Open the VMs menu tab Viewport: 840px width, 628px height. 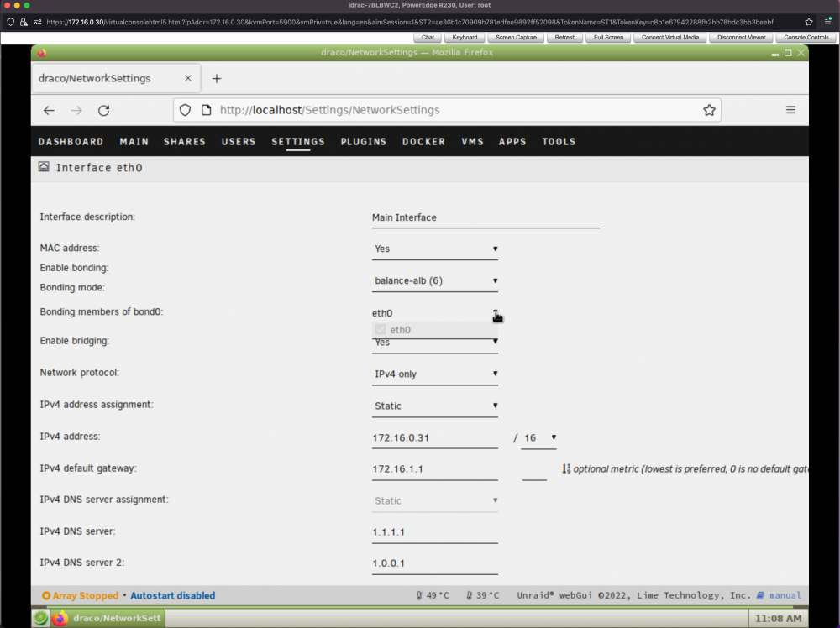(x=472, y=142)
